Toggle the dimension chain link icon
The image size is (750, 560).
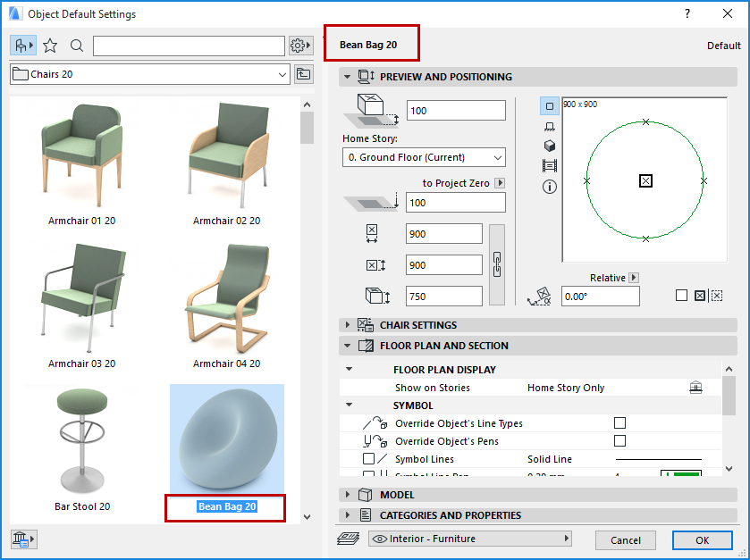click(497, 264)
